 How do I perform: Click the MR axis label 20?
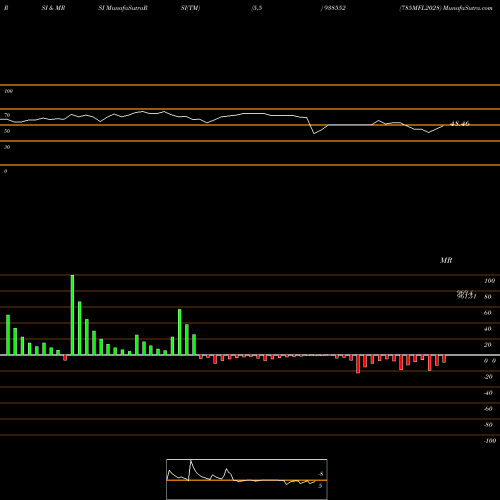[488, 345]
